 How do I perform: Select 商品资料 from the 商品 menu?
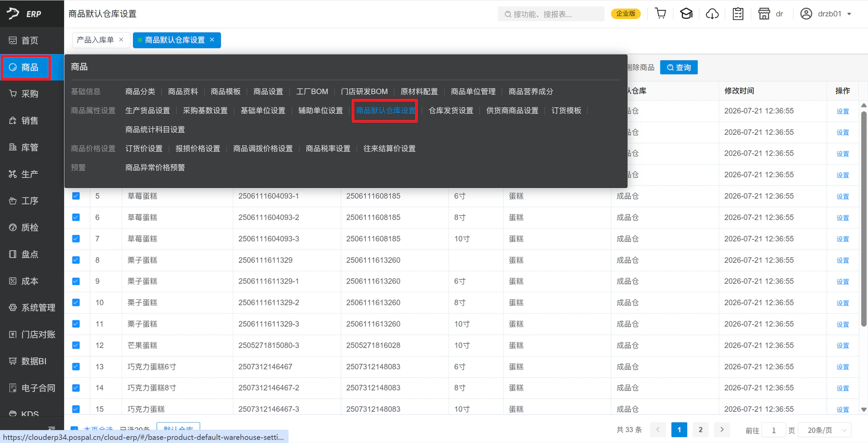183,91
